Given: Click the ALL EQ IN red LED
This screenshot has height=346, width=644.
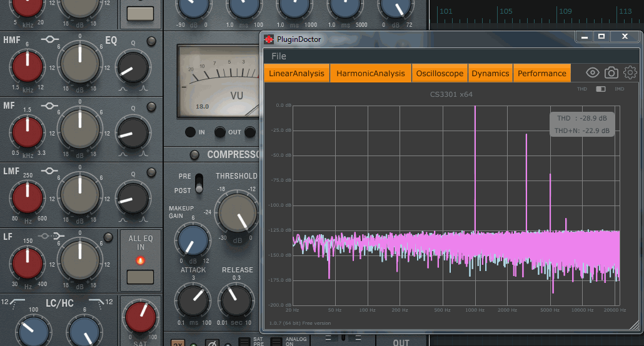Looking at the screenshot, I should coord(140,260).
